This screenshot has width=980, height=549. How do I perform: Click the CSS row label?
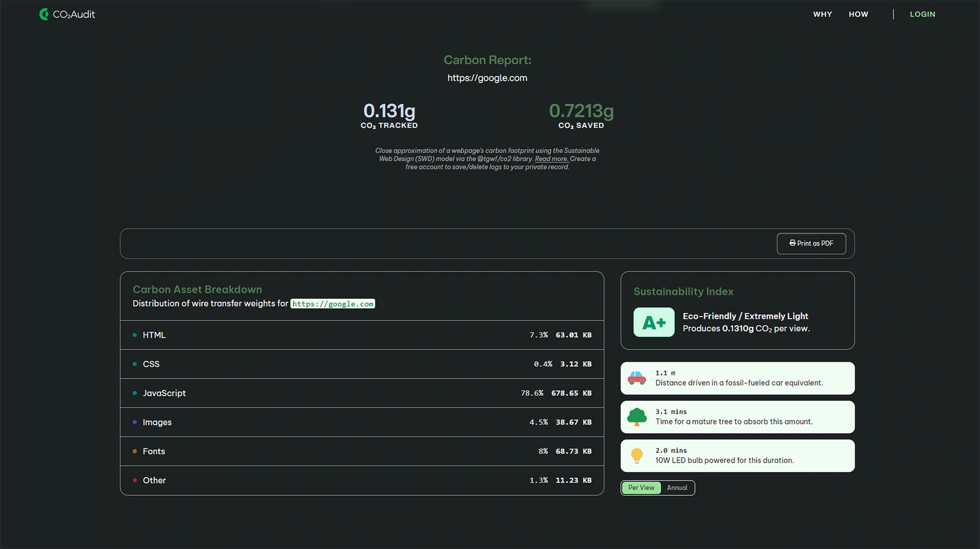(151, 364)
